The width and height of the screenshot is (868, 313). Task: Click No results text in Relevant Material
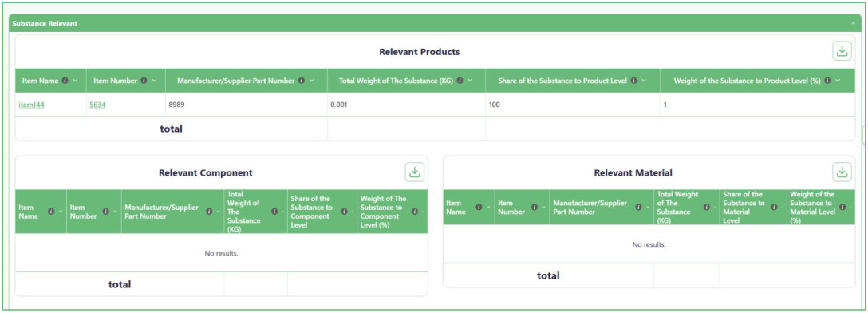(x=649, y=244)
